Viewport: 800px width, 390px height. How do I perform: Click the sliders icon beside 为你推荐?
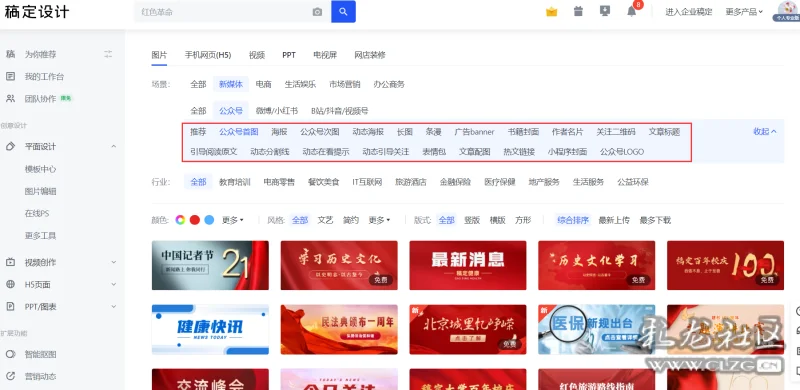(x=108, y=54)
